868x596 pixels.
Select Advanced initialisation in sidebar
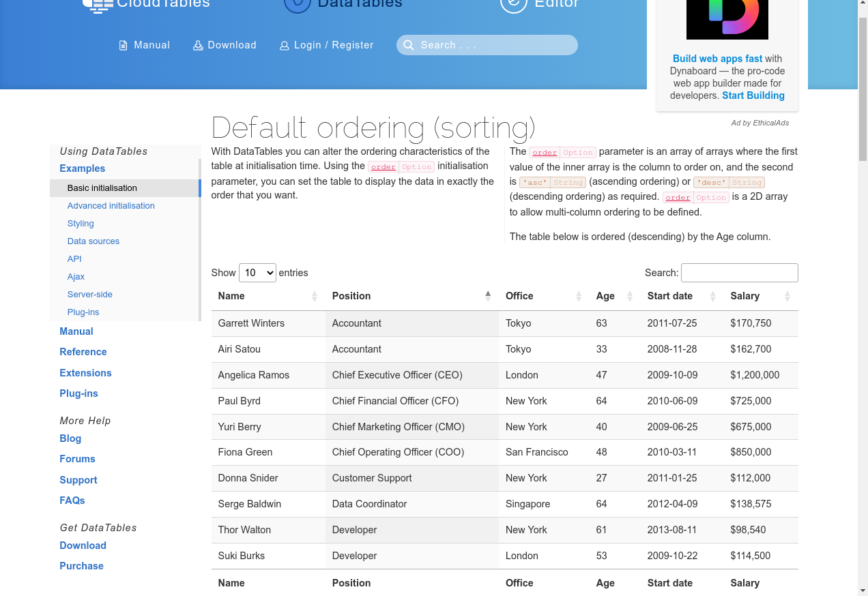pyautogui.click(x=111, y=206)
